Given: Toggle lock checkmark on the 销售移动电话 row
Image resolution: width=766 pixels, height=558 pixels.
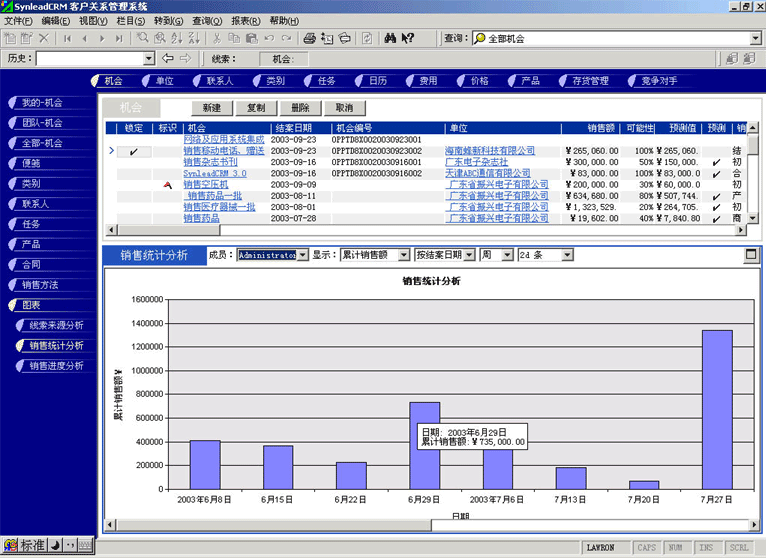Looking at the screenshot, I should [133, 151].
